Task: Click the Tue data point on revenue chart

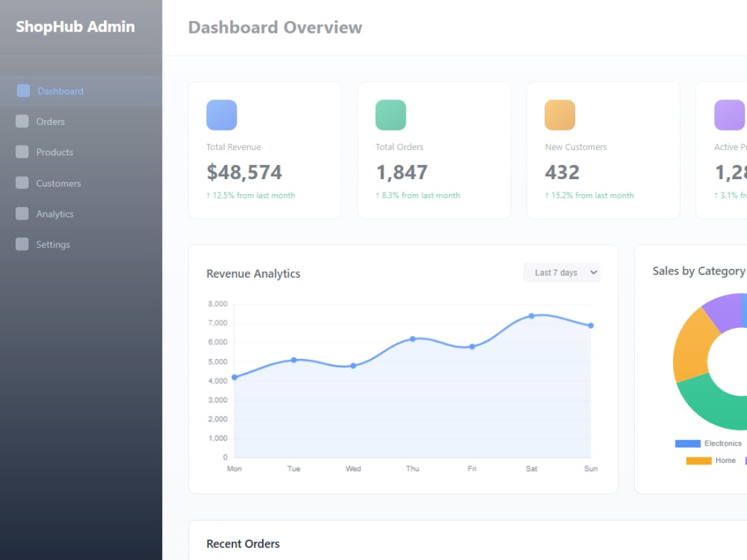Action: pos(294,360)
